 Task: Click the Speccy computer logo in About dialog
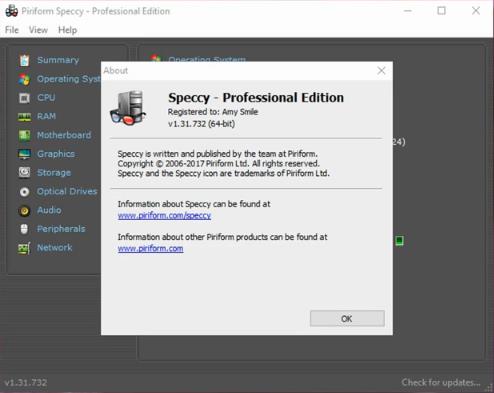tap(128, 108)
